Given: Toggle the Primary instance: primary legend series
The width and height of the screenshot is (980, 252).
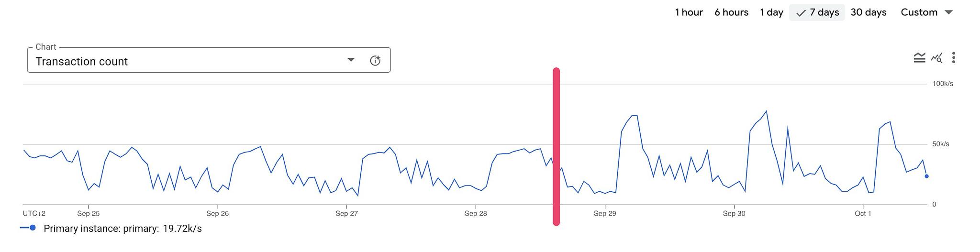Looking at the screenshot, I should point(101,229).
